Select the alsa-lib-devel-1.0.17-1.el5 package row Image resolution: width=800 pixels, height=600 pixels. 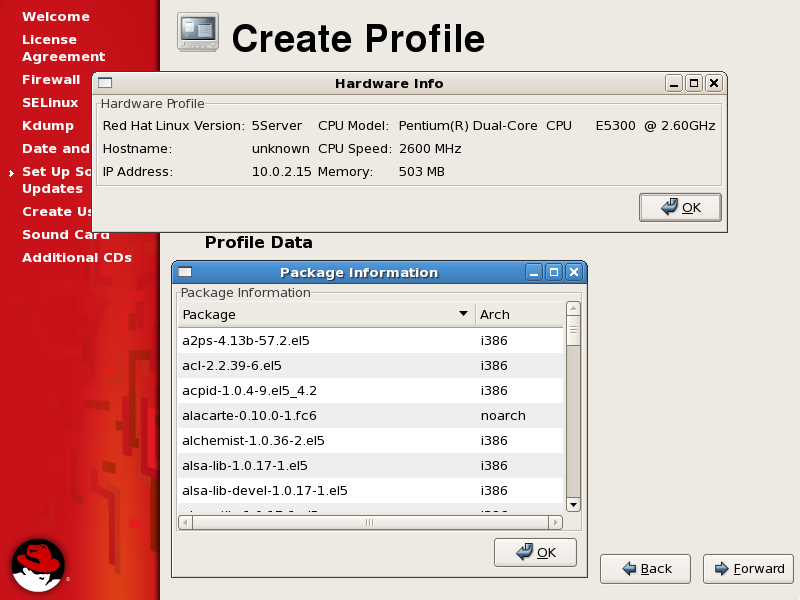(370, 490)
